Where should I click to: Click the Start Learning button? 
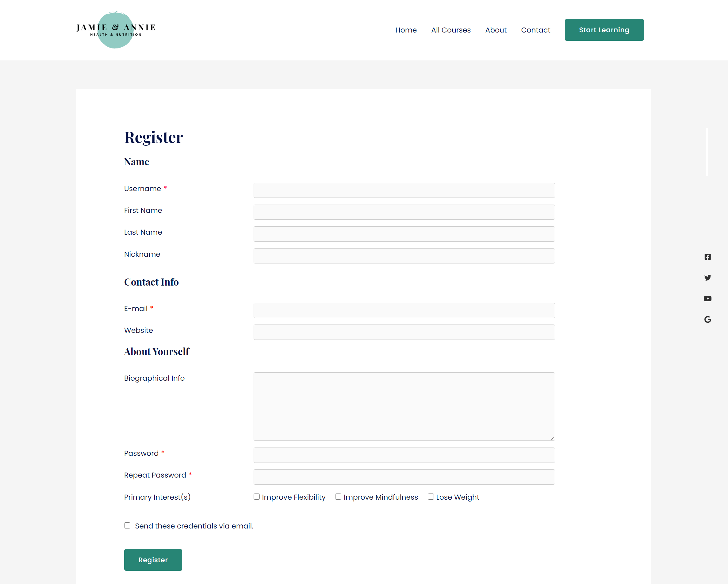click(x=604, y=29)
